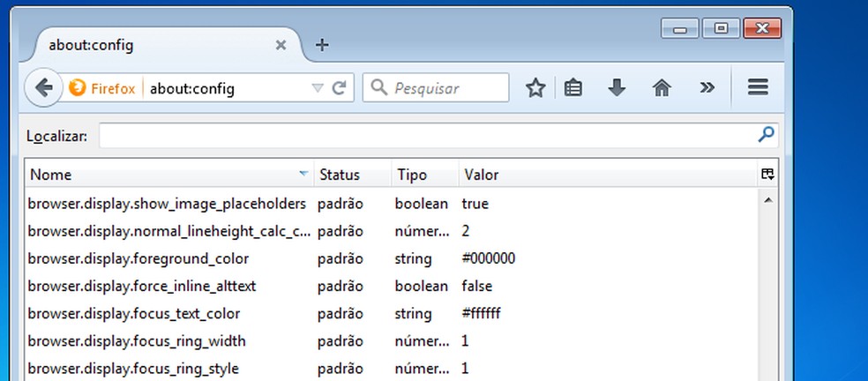Sort by the Status column header
Image resolution: width=868 pixels, height=381 pixels.
pos(353,175)
